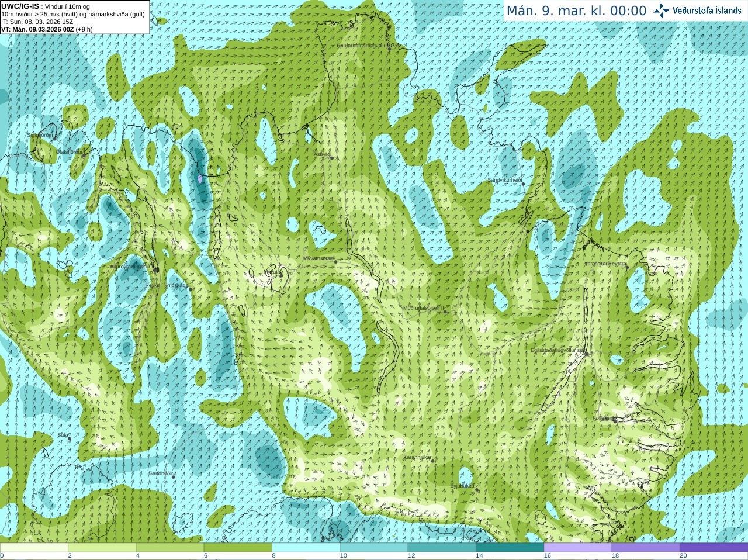Click the 4–6 m/s green legend swatch
This screenshot has height=560, width=748.
point(169,548)
